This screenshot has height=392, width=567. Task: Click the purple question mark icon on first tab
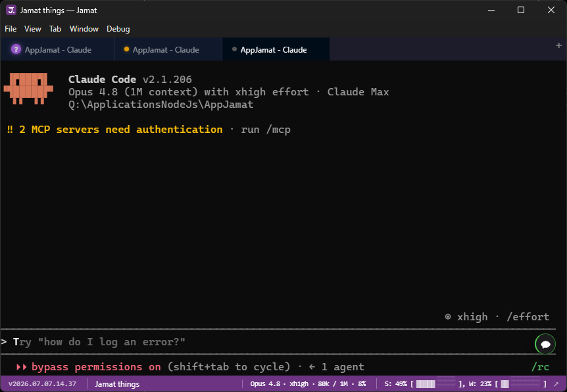pyautogui.click(x=16, y=49)
